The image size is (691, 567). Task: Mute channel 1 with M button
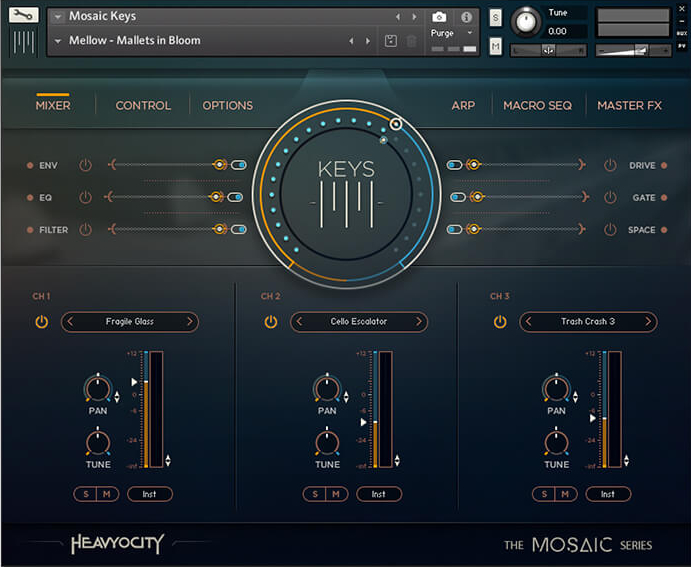coord(107,494)
